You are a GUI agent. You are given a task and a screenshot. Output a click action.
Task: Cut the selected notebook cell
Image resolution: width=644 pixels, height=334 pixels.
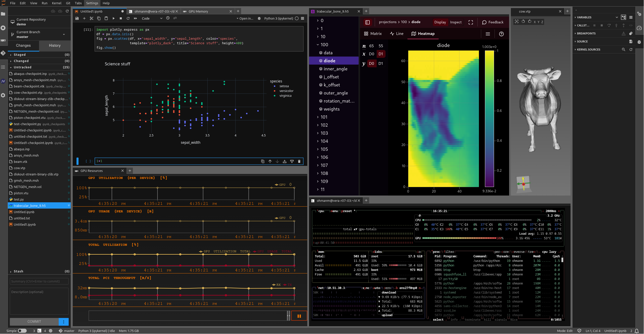click(x=92, y=18)
